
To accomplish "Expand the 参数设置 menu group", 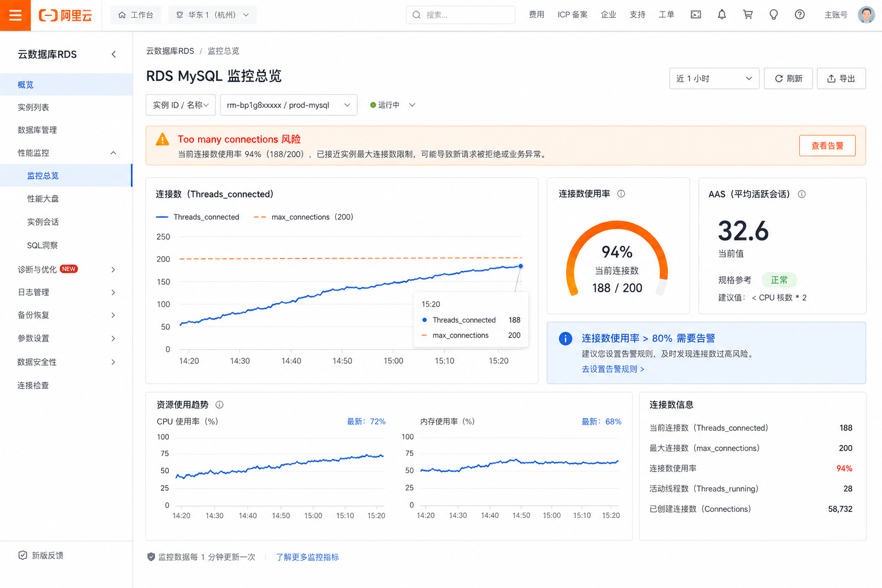I will pos(113,339).
